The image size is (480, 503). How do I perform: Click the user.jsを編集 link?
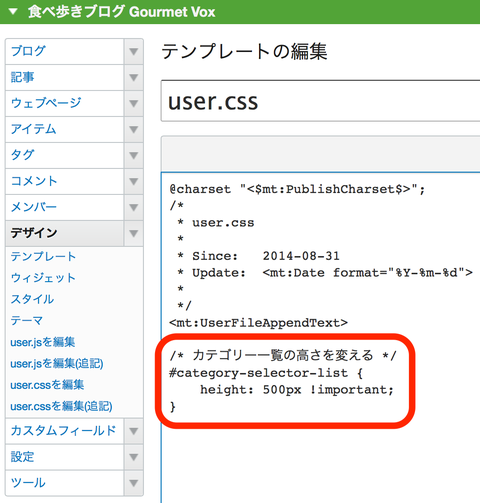(43, 342)
